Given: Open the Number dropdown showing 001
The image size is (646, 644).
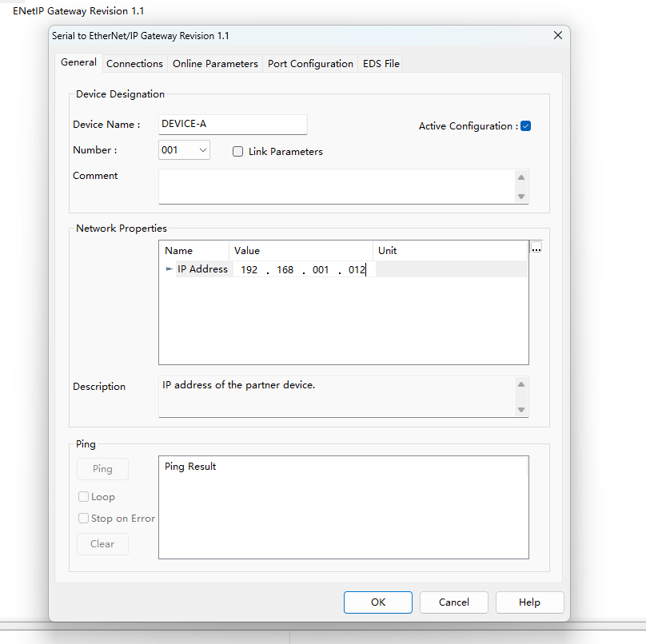Looking at the screenshot, I should [184, 150].
